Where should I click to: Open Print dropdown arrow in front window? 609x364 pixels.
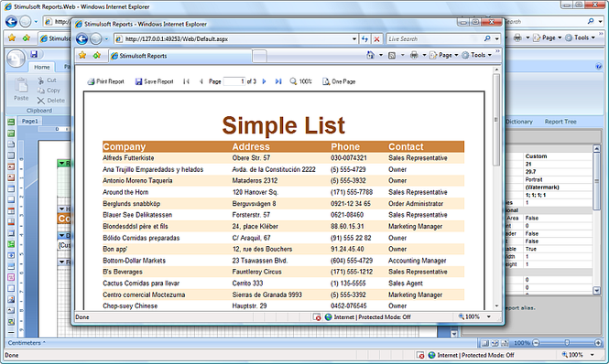click(424, 55)
